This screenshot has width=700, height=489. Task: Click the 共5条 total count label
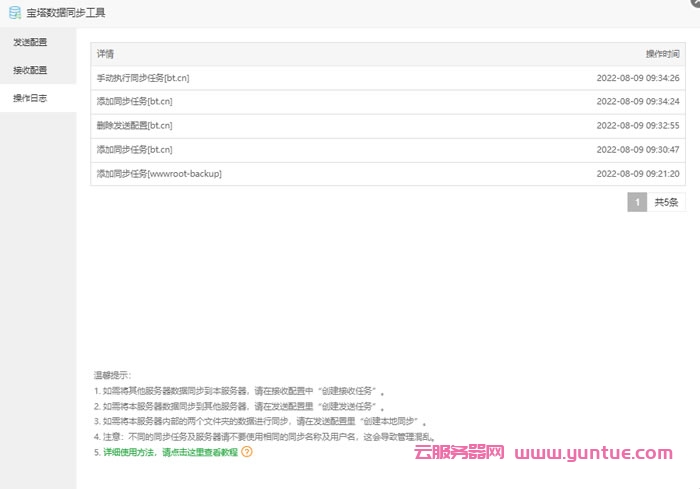pos(666,202)
